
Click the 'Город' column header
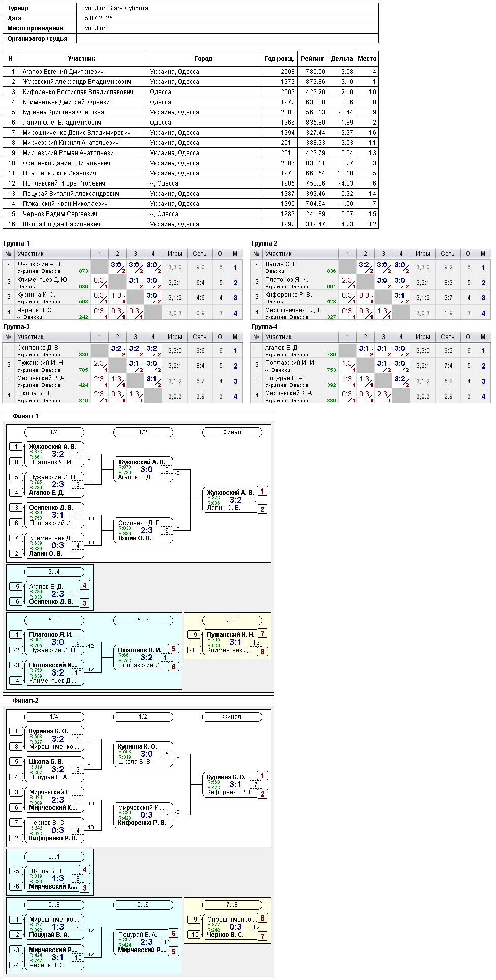[203, 59]
